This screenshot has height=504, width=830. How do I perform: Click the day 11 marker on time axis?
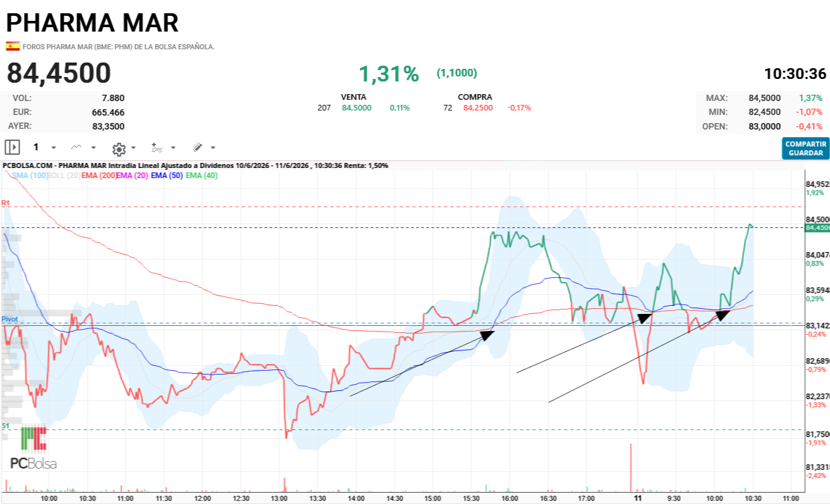click(x=638, y=498)
